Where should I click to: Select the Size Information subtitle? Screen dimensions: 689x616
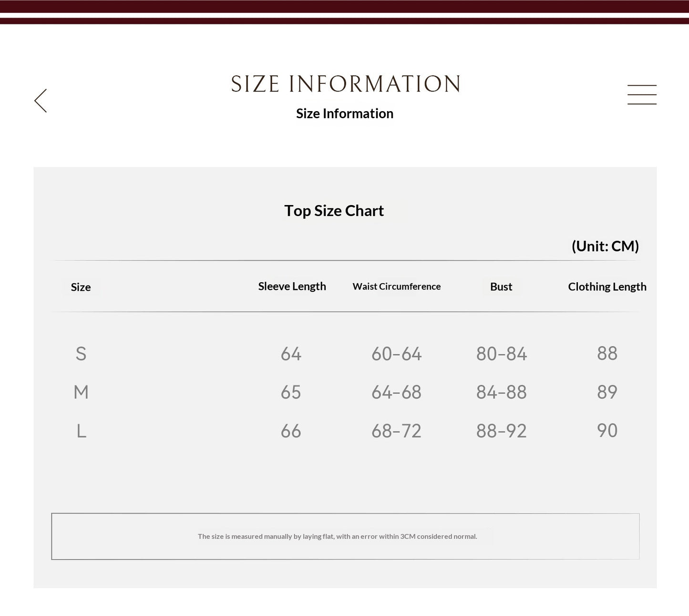[345, 113]
